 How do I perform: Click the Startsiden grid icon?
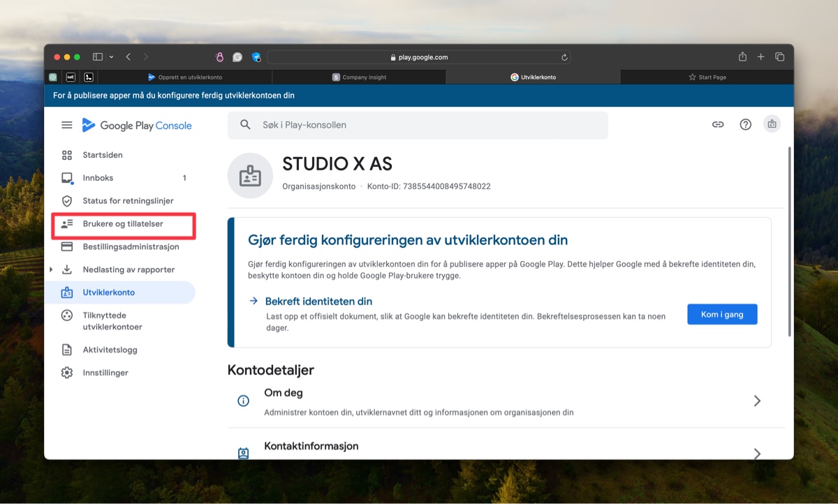point(67,155)
